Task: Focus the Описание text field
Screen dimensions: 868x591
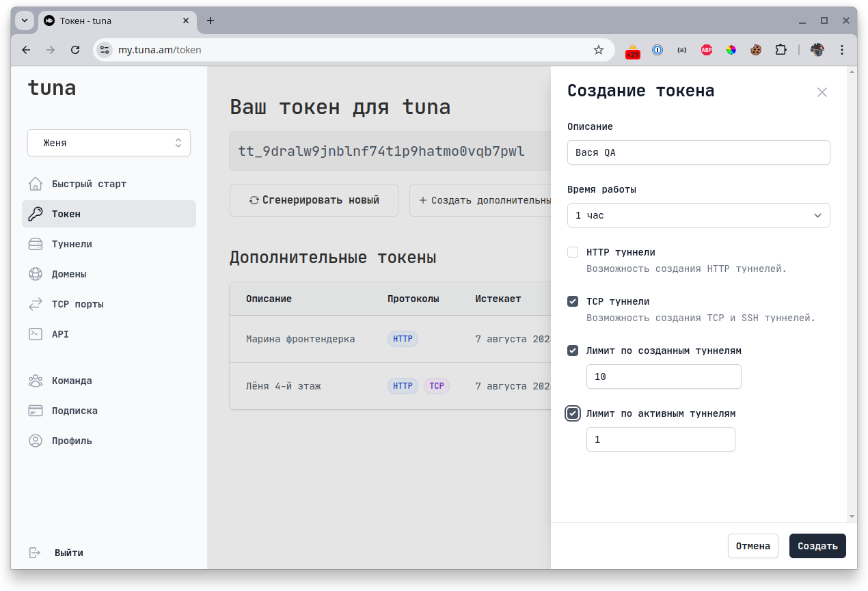Action: click(698, 153)
